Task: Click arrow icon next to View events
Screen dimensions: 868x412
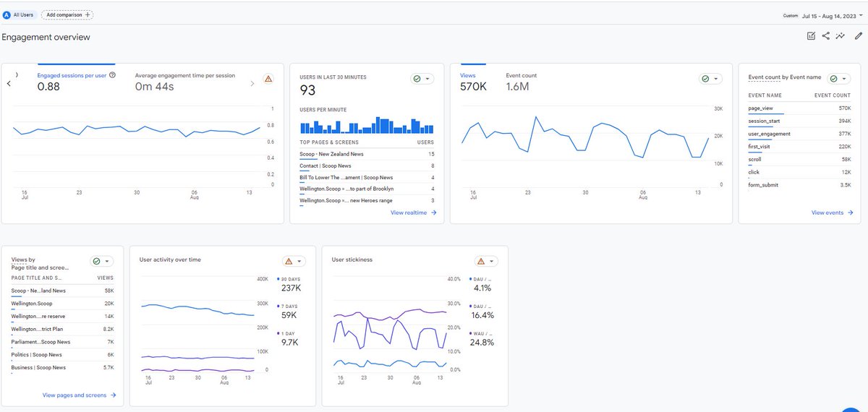Action: [x=849, y=213]
